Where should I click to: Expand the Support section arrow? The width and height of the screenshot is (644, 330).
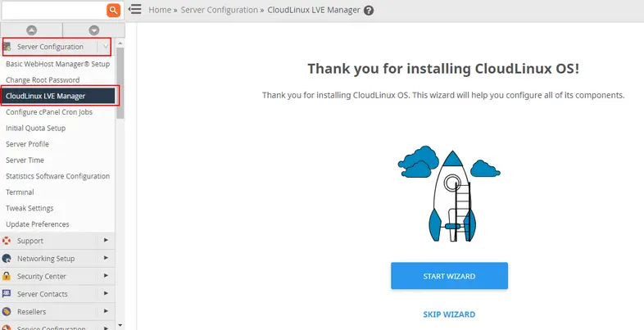tap(106, 241)
